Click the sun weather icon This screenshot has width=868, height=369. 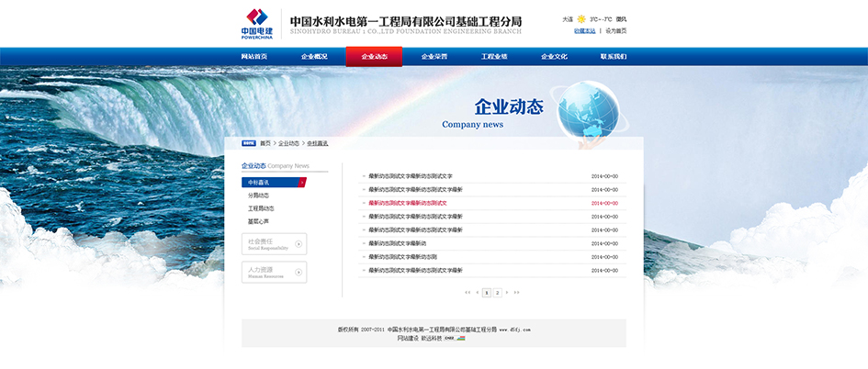pos(581,18)
